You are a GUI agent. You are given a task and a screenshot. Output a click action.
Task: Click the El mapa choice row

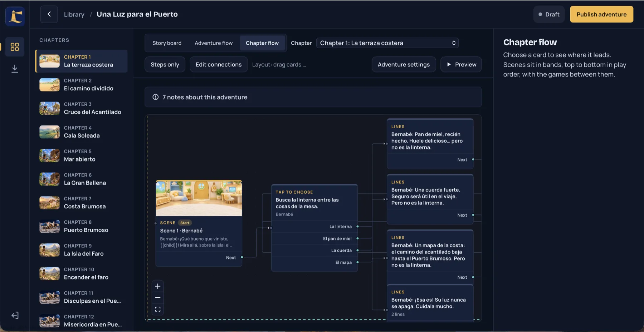click(x=314, y=262)
